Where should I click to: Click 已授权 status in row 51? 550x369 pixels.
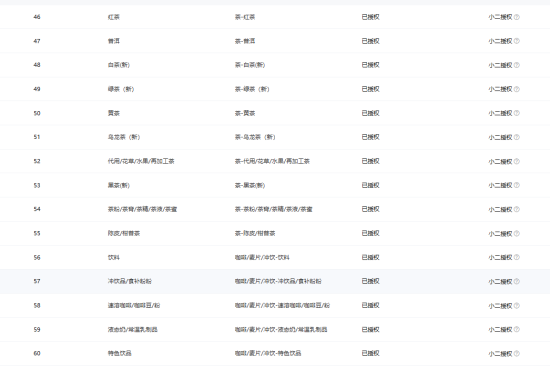point(370,137)
